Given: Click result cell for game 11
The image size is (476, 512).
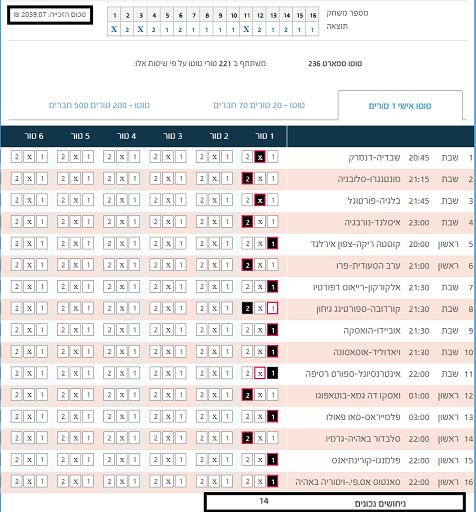Looking at the screenshot, I should click(x=246, y=29).
